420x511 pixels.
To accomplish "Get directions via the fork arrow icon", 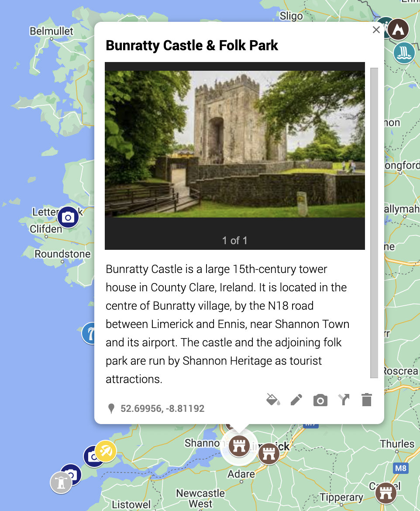I will [344, 399].
